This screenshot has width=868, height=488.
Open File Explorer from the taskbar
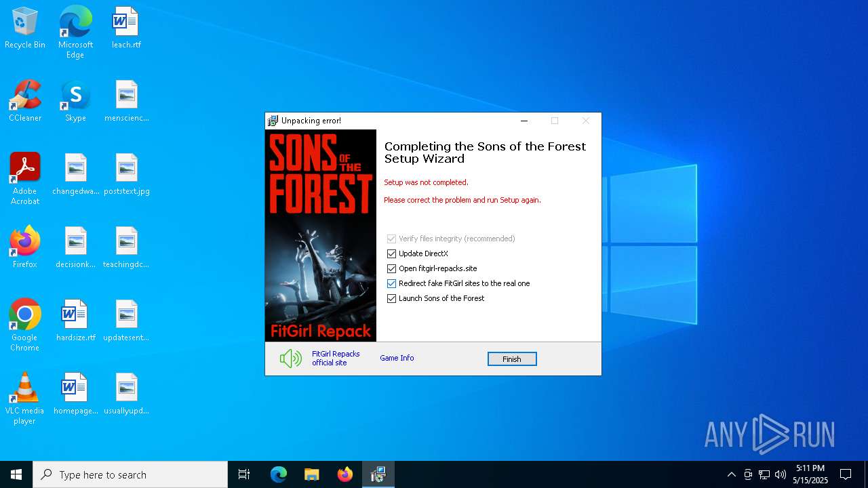(x=312, y=474)
